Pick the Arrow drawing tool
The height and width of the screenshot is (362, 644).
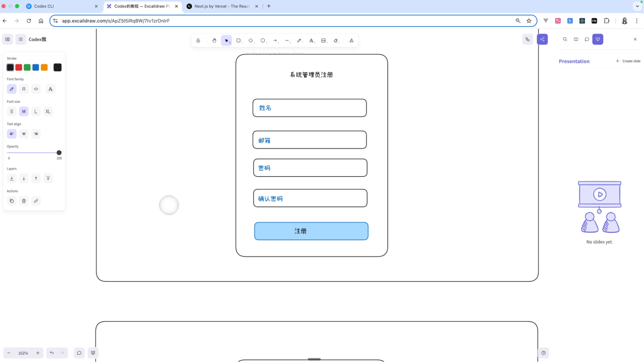click(x=275, y=40)
